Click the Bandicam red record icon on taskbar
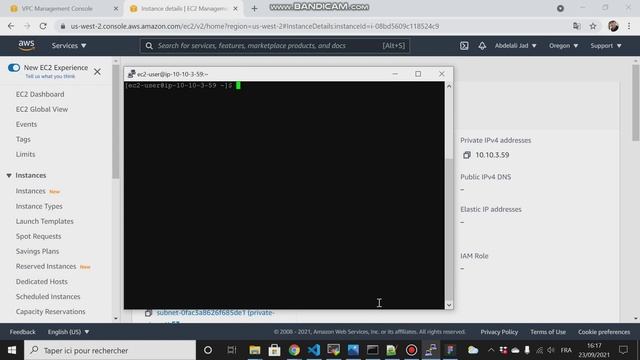 411,350
